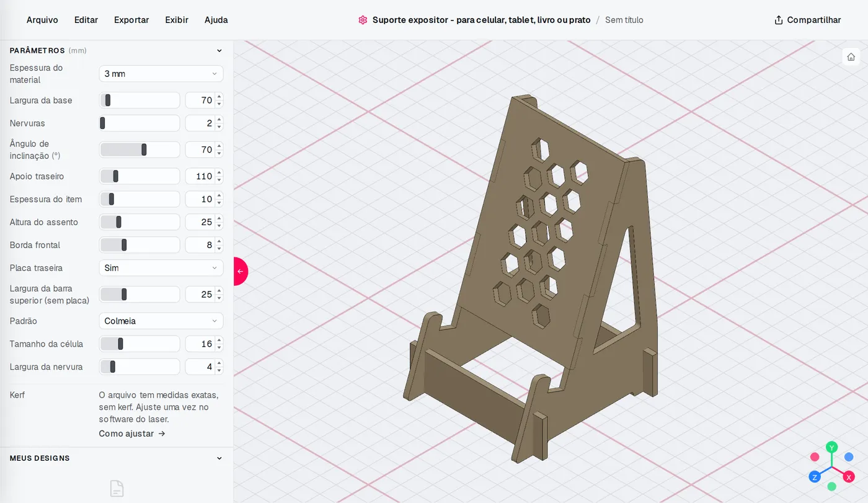Open the Espessura do material dropdown
The image size is (868, 503).
coord(161,74)
